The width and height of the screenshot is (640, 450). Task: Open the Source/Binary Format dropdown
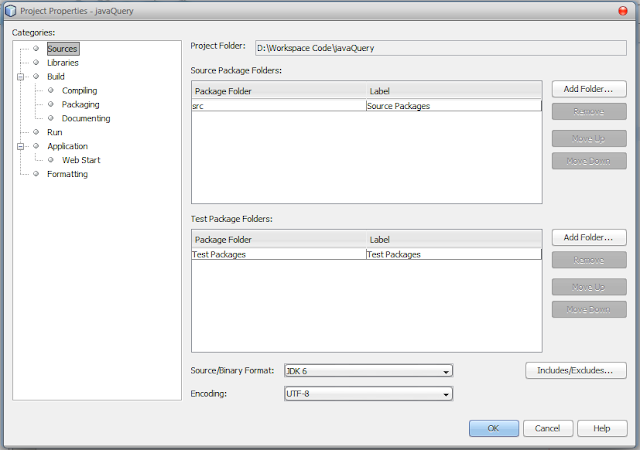(368, 371)
